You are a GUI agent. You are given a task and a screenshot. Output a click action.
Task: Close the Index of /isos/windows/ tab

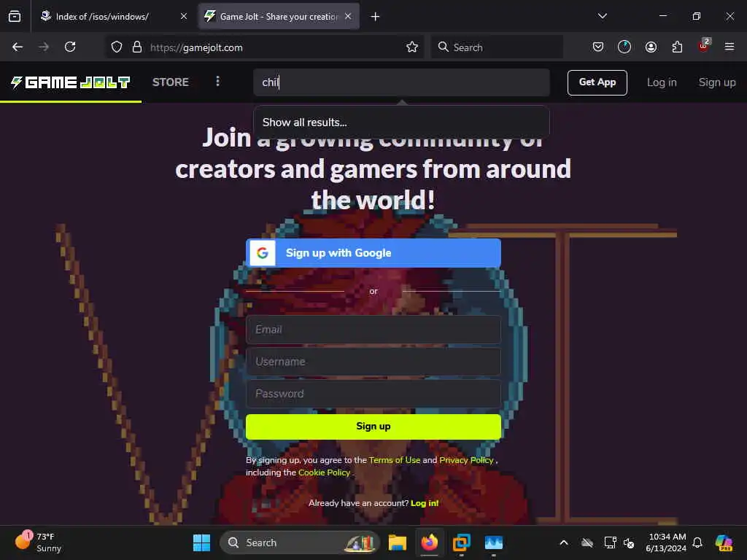point(183,17)
